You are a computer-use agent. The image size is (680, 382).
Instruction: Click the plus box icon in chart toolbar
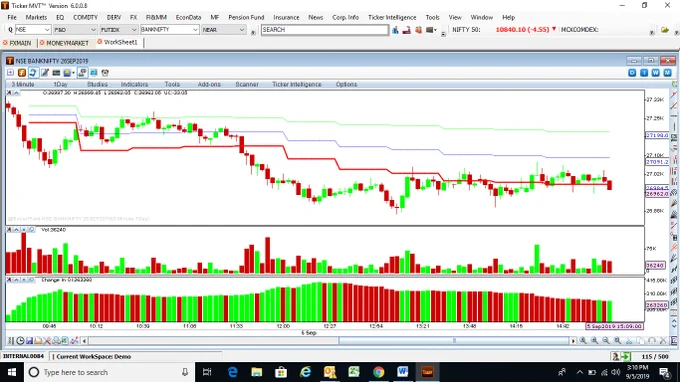click(10, 73)
